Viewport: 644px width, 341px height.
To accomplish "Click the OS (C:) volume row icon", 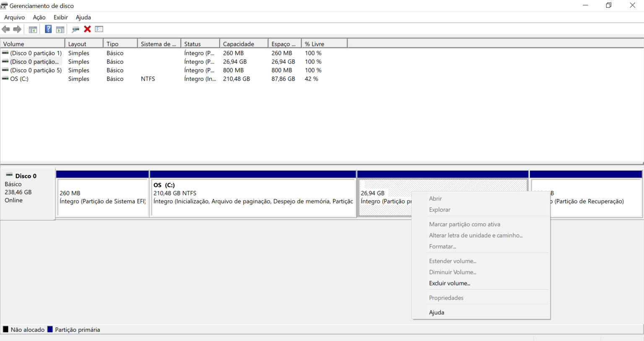I will 5,78.
